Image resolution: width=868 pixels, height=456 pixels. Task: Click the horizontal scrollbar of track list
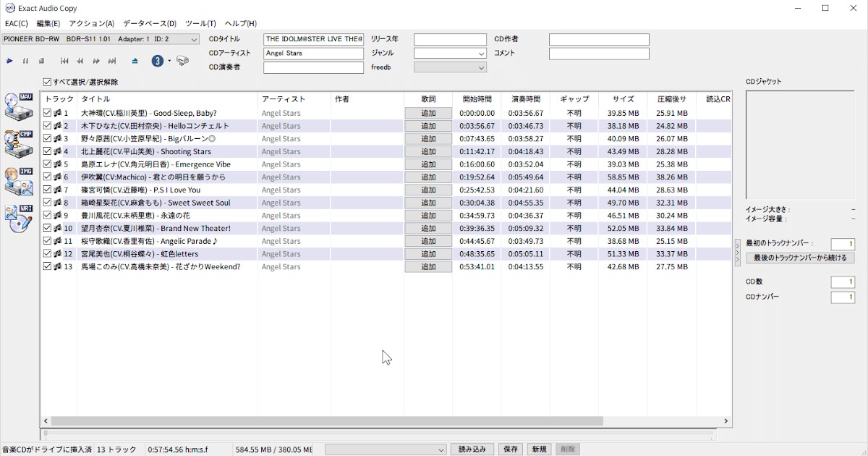[x=327, y=421]
